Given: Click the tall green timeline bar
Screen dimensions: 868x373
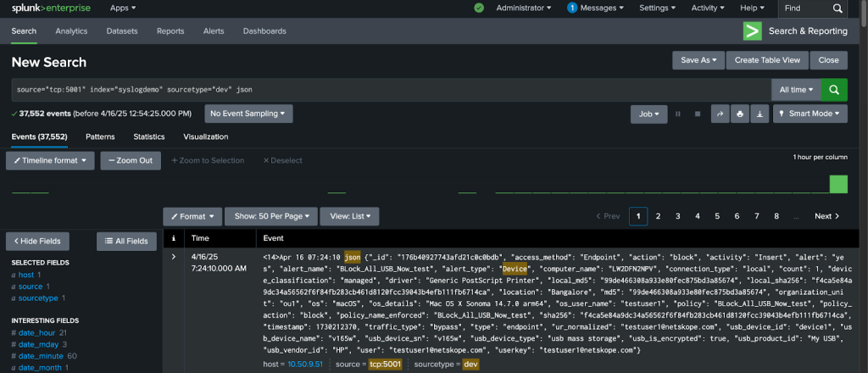Looking at the screenshot, I should tap(838, 184).
